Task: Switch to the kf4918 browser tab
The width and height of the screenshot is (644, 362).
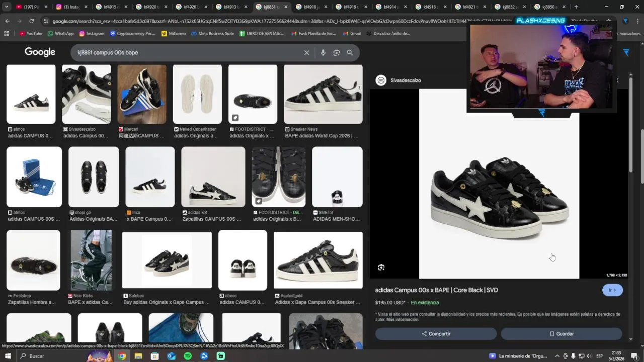Action: (x=310, y=7)
